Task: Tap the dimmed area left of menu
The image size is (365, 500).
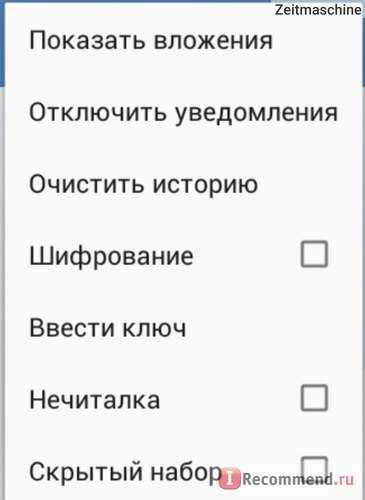Action: 2,293
